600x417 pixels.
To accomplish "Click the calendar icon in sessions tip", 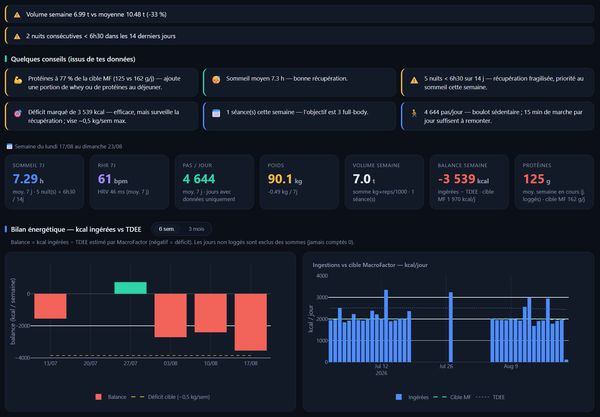I will coord(216,113).
